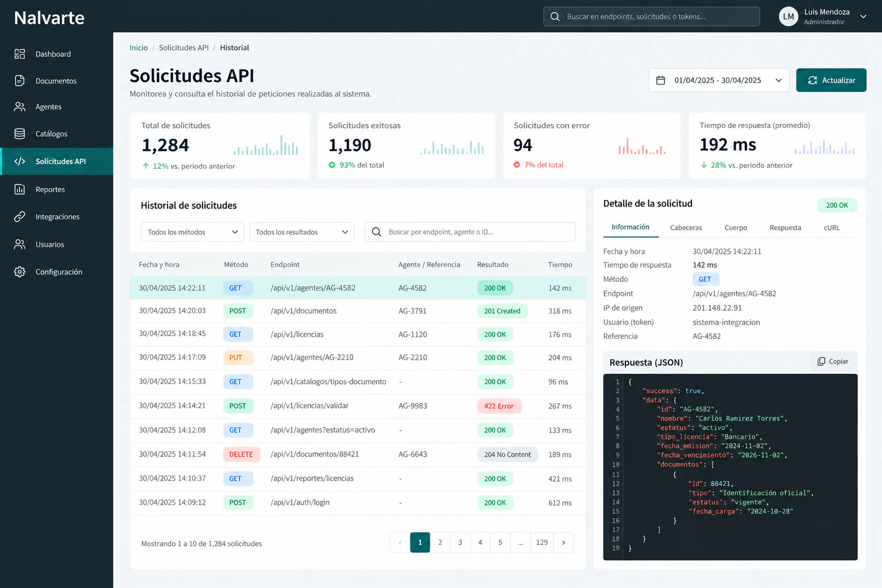Select the /api/v1/documentos POST row
The width and height of the screenshot is (882, 588).
click(x=358, y=311)
